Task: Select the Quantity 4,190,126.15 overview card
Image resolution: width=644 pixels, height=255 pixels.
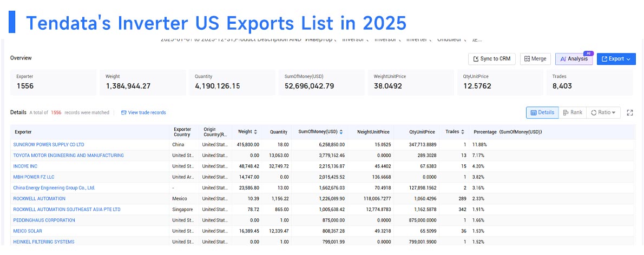Action: pos(232,83)
